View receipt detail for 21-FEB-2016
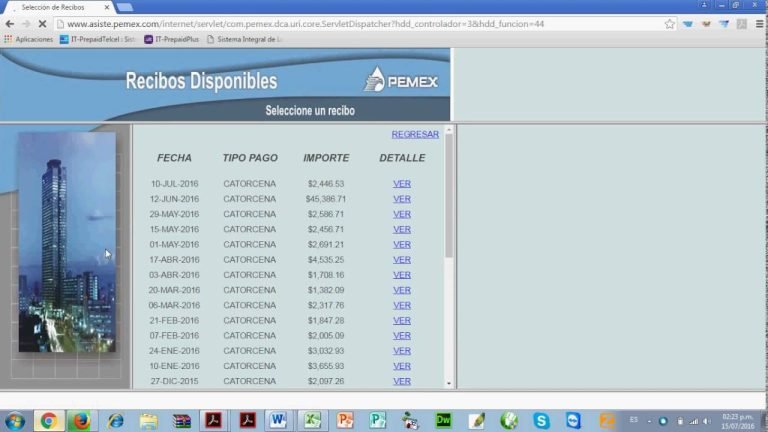This screenshot has height=432, width=768. pyautogui.click(x=402, y=320)
